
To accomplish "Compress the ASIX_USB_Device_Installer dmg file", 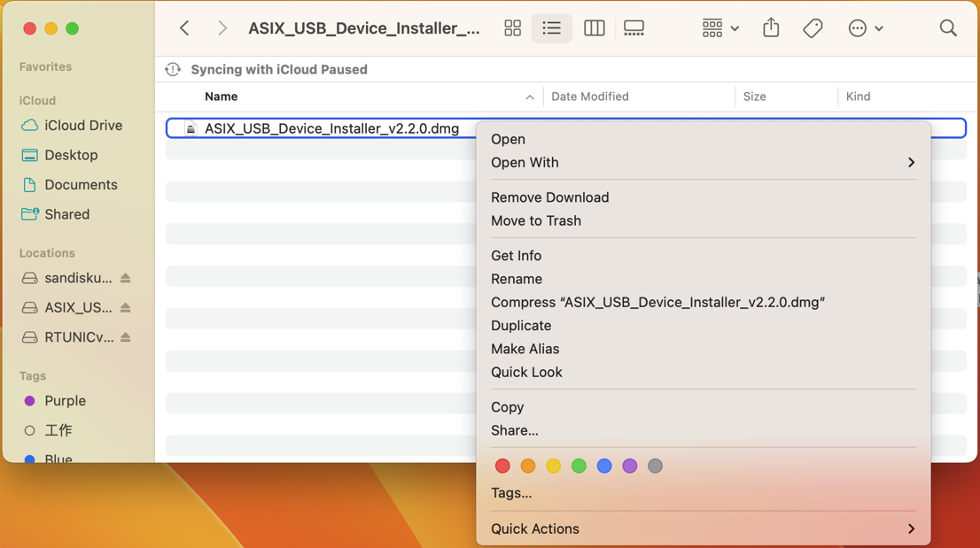I will tap(704, 302).
